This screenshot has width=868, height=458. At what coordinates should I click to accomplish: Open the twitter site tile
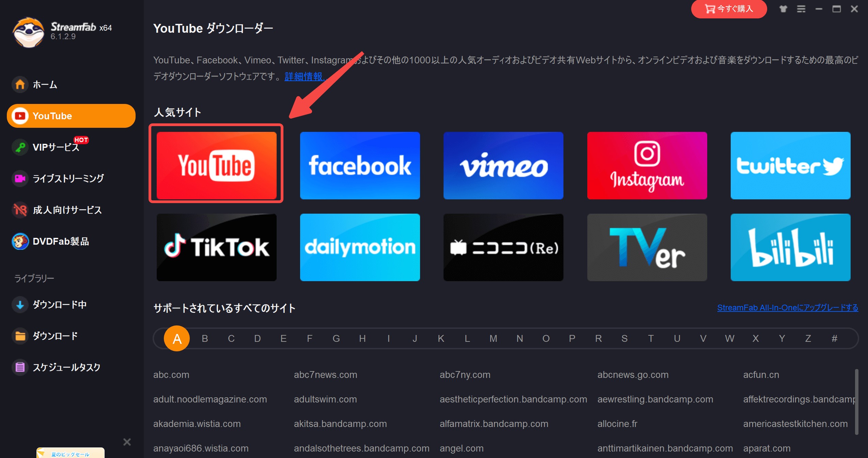[791, 165]
